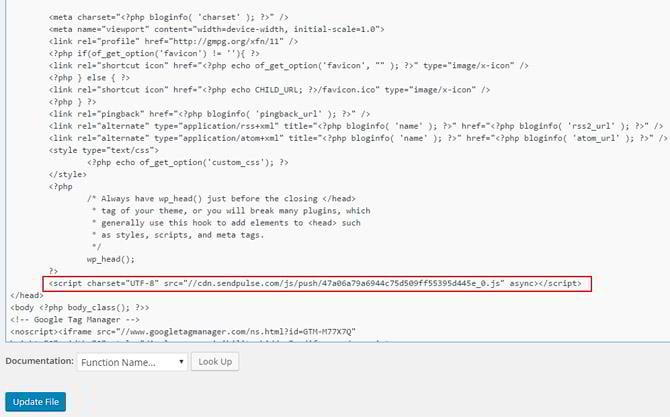Click the Look Up button
The width and height of the screenshot is (670, 417).
(217, 361)
